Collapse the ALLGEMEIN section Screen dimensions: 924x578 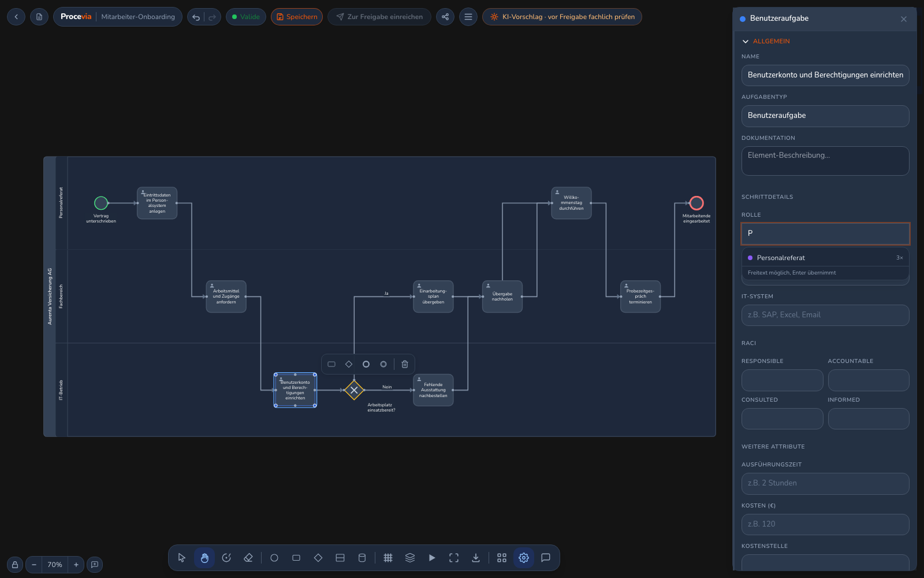[x=766, y=41]
